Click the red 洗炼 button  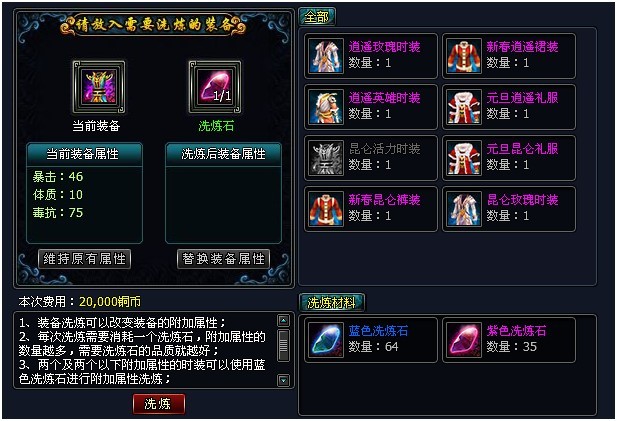[159, 404]
